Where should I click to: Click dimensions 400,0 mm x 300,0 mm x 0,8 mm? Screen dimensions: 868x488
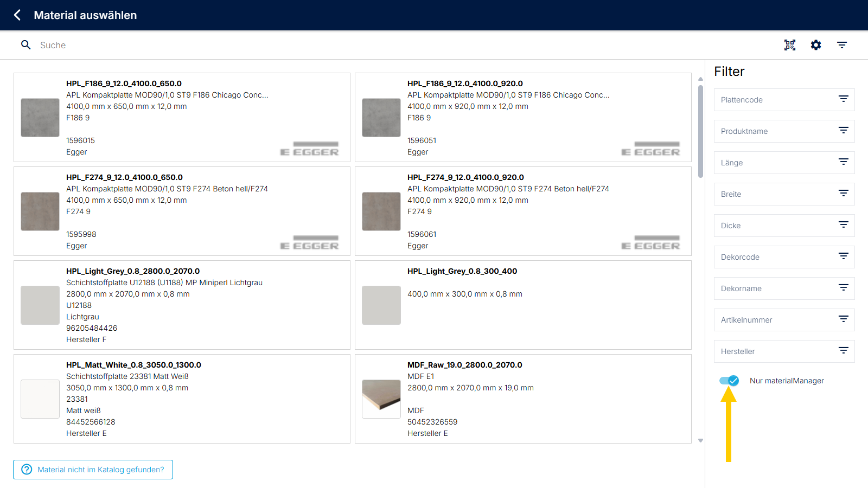[x=465, y=294]
